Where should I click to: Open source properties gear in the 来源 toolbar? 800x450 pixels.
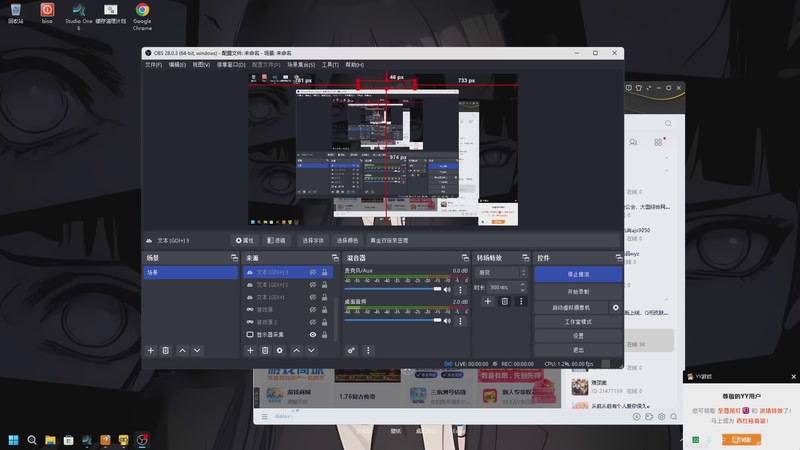(280, 351)
